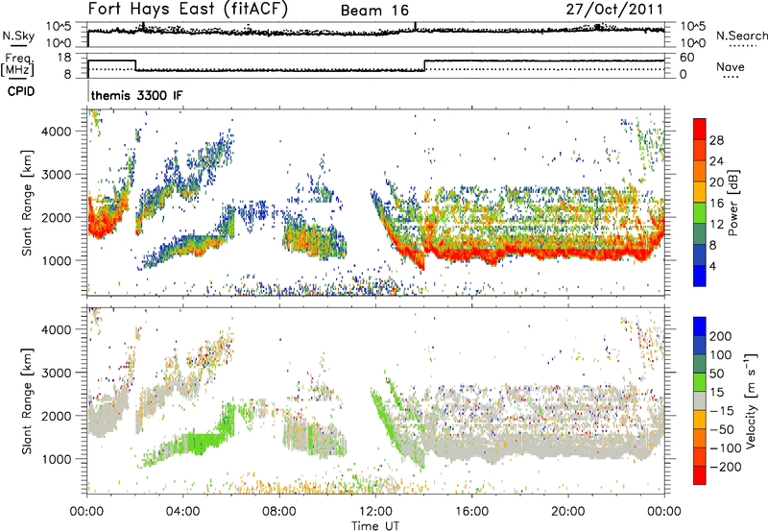This screenshot has height=532, width=768.
Task: Click the '-100' tick on Velocity scale
Action: click(726, 447)
